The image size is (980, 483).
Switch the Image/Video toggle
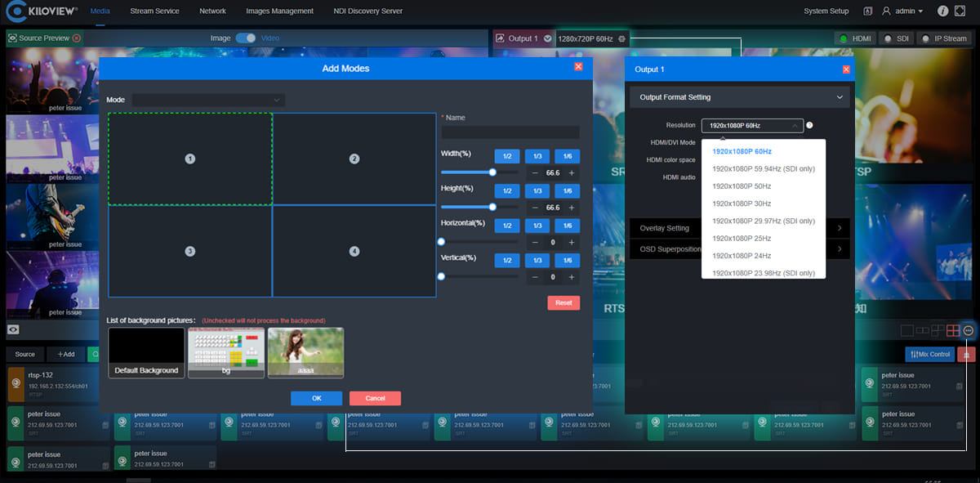click(x=246, y=38)
